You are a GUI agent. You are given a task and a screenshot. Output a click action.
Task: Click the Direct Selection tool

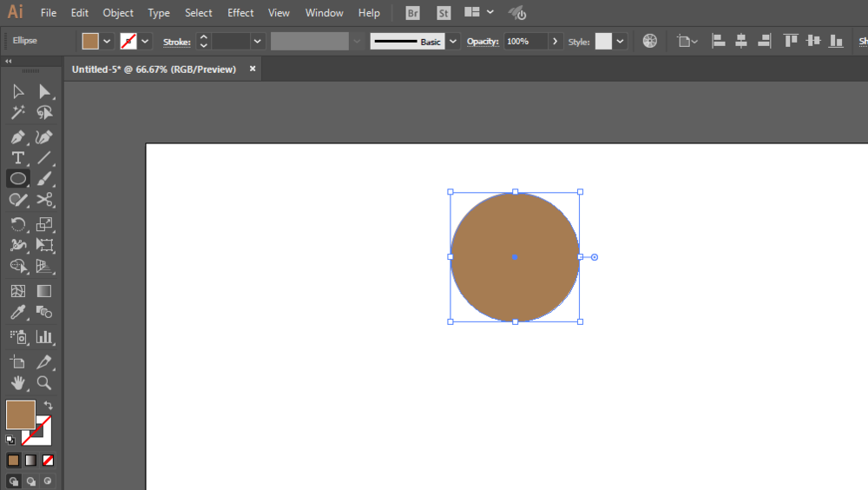click(x=44, y=91)
